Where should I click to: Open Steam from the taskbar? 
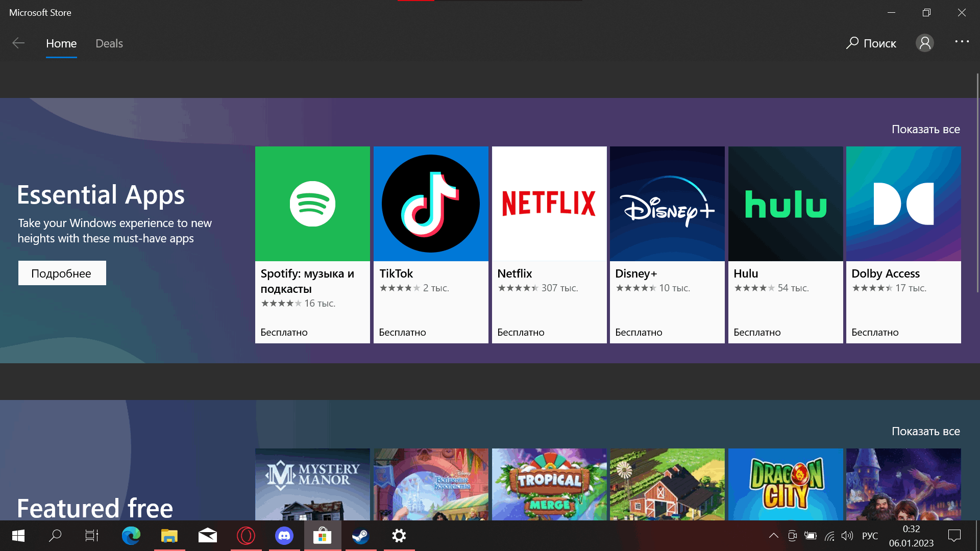tap(361, 536)
